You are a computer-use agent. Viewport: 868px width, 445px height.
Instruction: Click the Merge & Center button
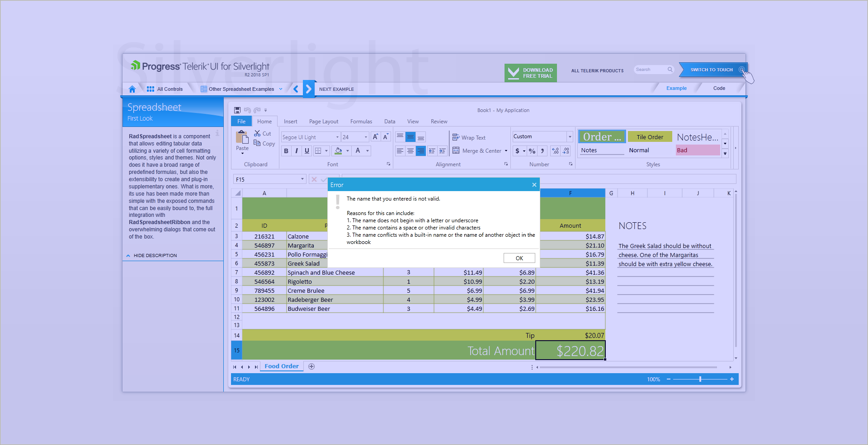(x=476, y=151)
